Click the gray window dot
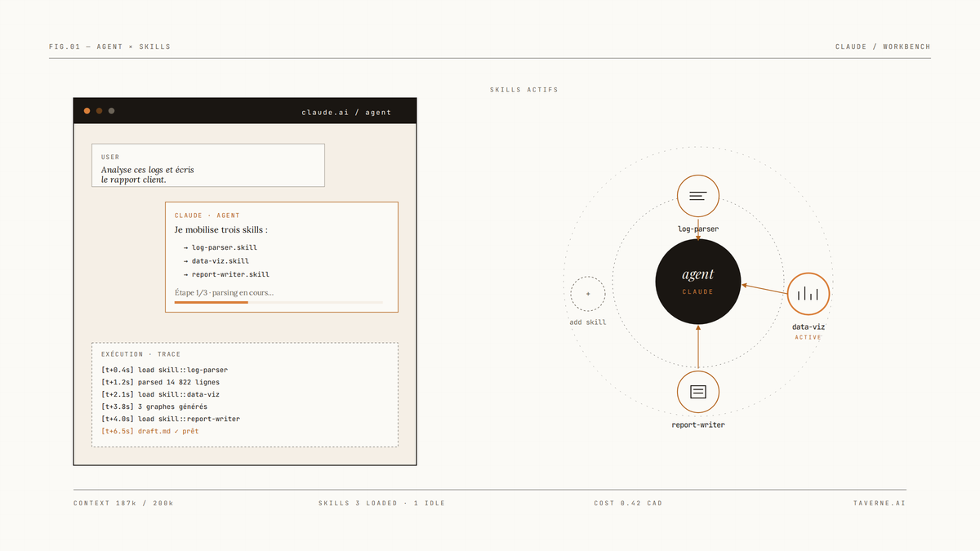 pyautogui.click(x=112, y=111)
